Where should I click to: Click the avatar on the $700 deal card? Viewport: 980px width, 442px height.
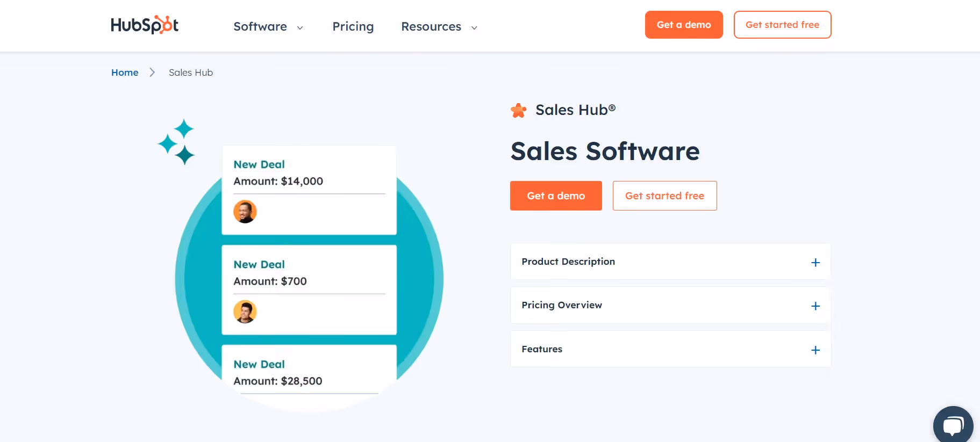tap(245, 311)
